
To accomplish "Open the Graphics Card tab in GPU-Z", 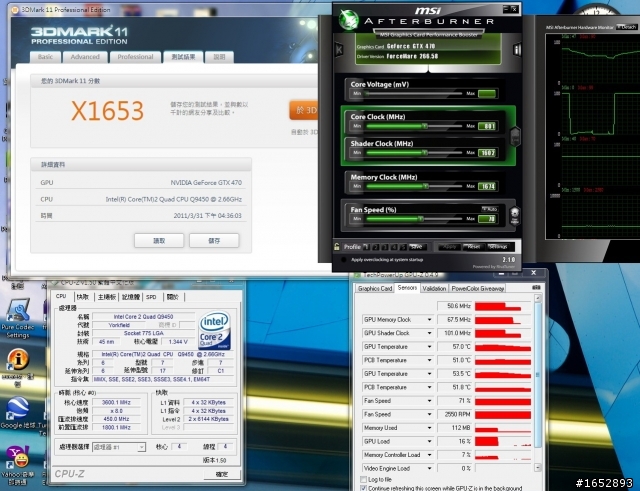I will pos(375,289).
